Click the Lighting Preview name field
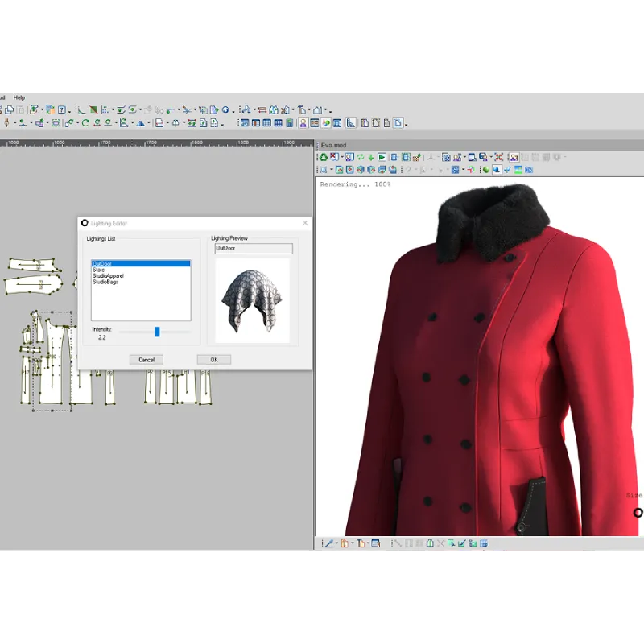This screenshot has height=644, width=644. [254, 248]
